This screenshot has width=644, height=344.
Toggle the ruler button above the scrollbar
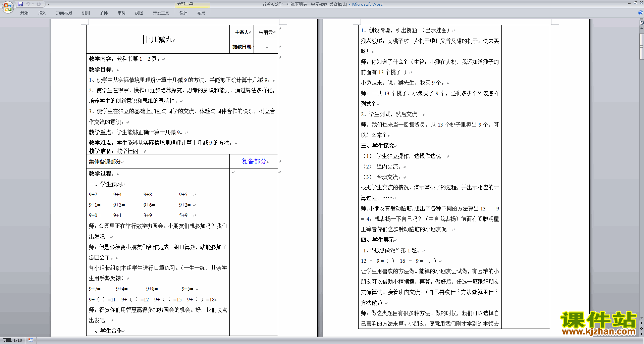click(x=642, y=23)
